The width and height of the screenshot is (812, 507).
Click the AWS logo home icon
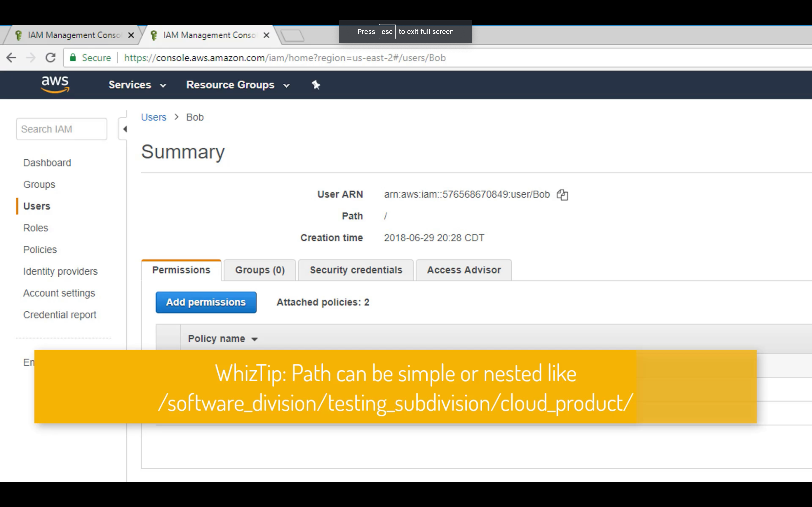(55, 84)
